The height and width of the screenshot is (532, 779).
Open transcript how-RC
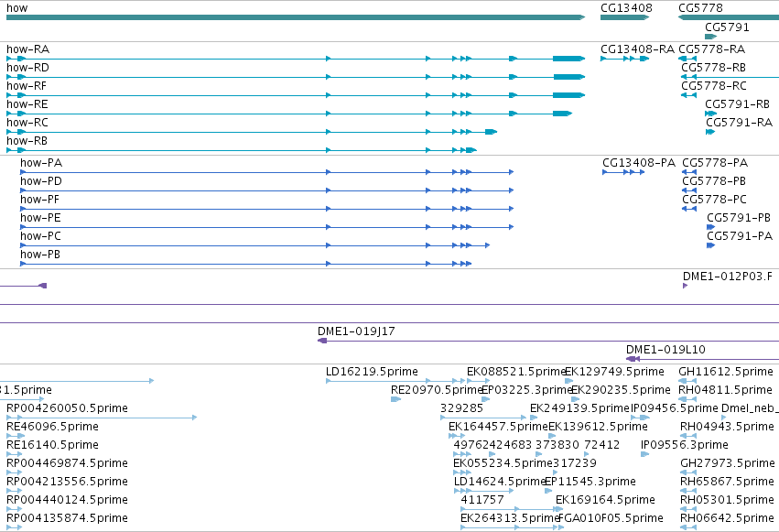coord(27,123)
